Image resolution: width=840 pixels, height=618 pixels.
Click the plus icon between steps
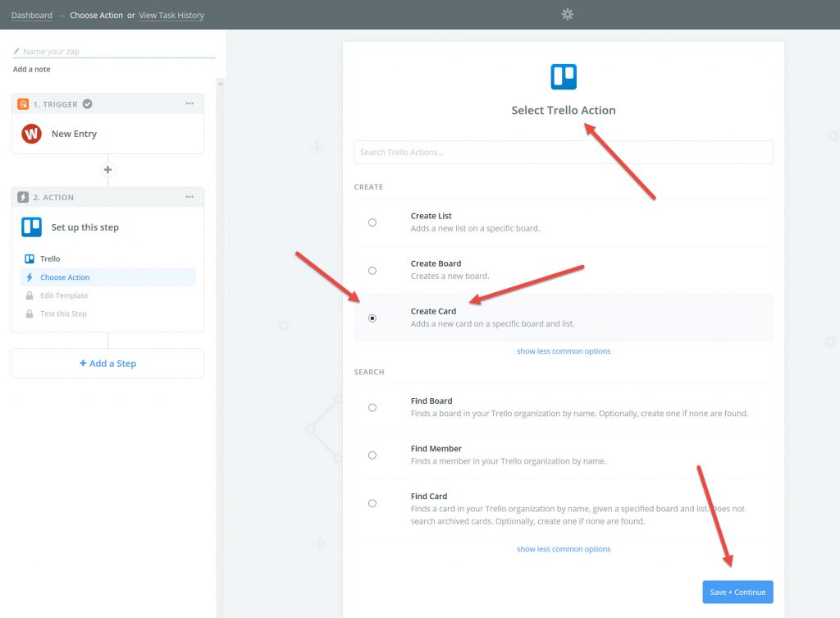pos(107,170)
